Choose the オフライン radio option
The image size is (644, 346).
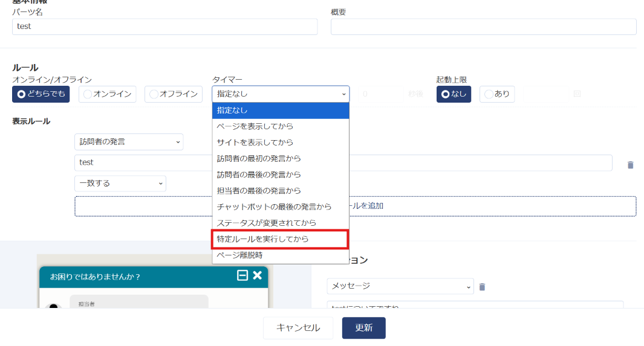click(174, 94)
